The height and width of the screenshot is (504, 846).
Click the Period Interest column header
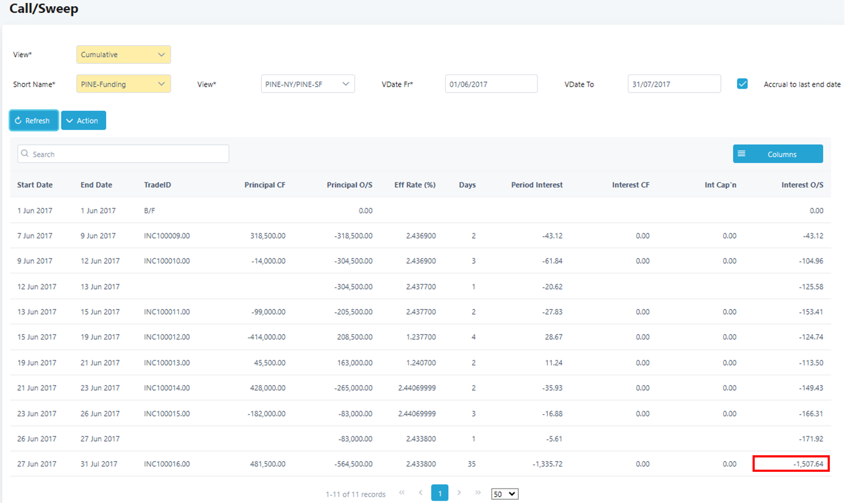537,185
